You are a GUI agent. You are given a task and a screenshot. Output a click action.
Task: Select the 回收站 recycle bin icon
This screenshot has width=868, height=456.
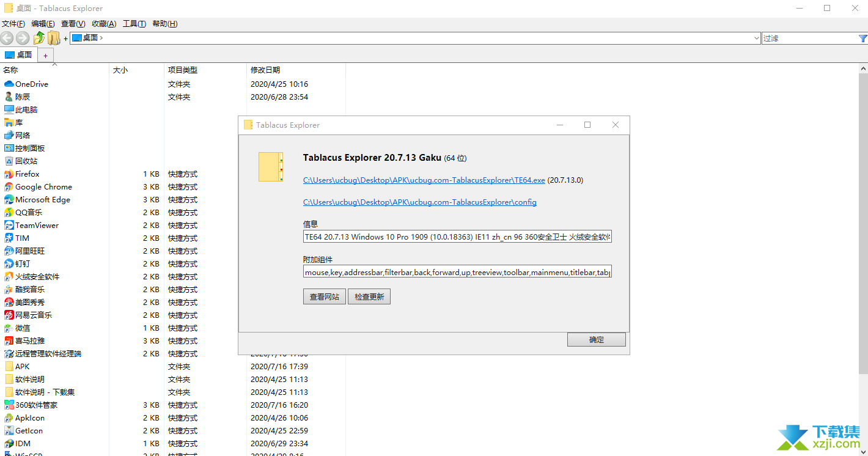click(9, 161)
